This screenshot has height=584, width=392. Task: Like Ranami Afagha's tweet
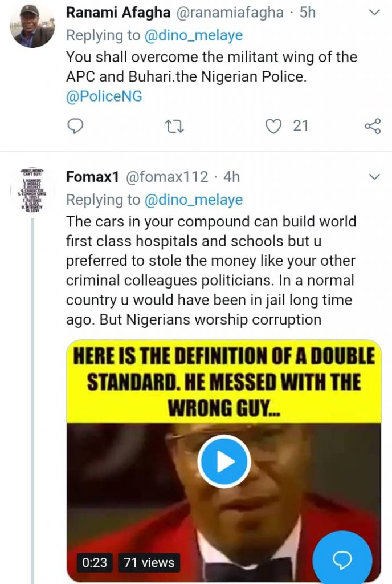tap(275, 125)
